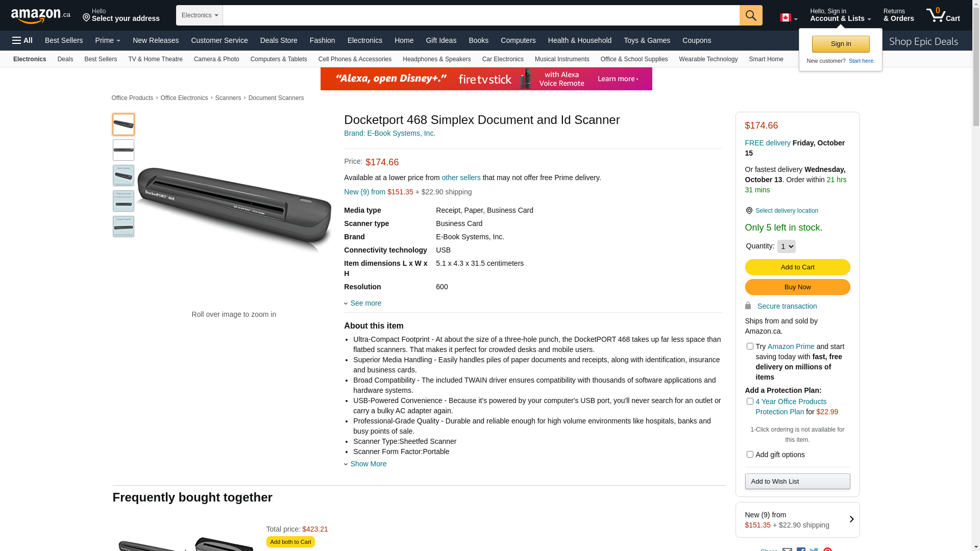Select the second scanner thumbnail image

tap(124, 150)
